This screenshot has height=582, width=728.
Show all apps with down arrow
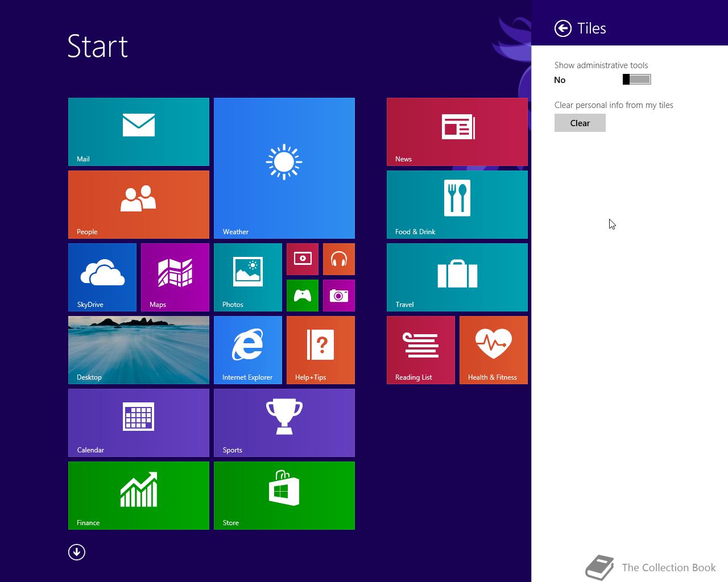[x=77, y=552]
